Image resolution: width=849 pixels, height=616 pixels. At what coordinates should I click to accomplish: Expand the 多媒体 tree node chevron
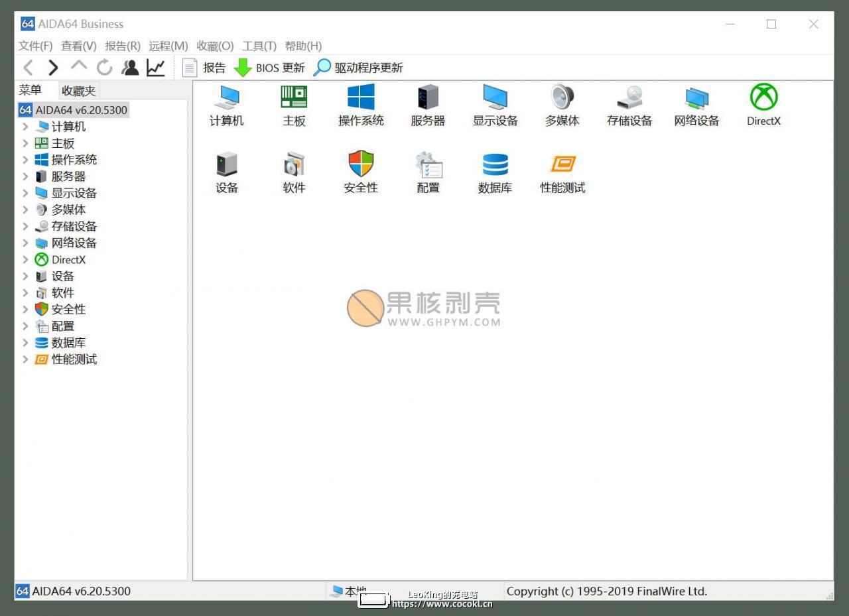point(25,210)
